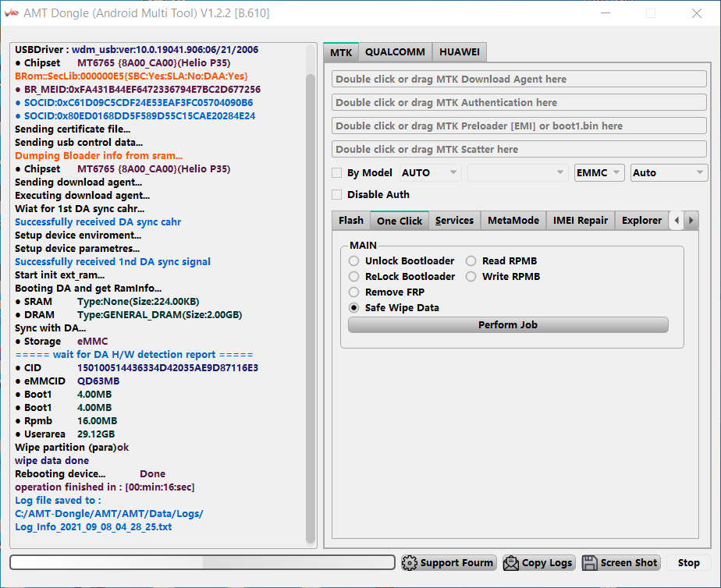Image resolution: width=721 pixels, height=588 pixels.
Task: Click the Screen Shot button label
Action: (x=629, y=563)
